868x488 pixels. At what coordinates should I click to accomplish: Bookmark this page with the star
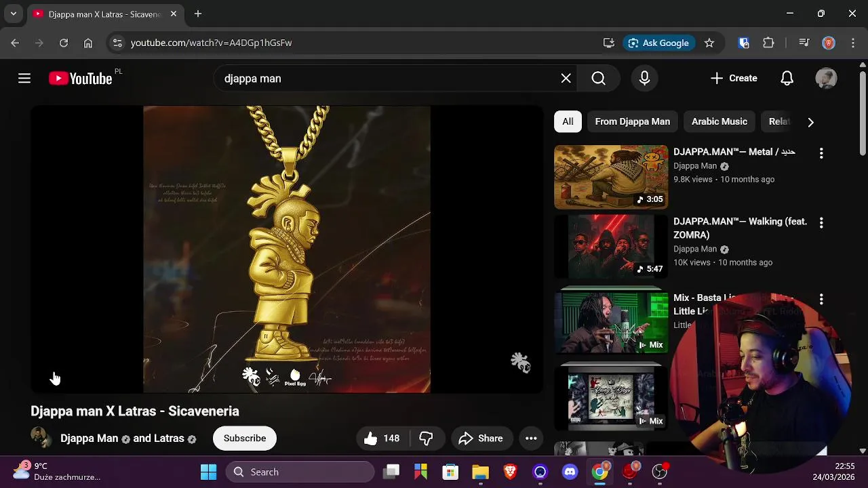[x=709, y=43]
